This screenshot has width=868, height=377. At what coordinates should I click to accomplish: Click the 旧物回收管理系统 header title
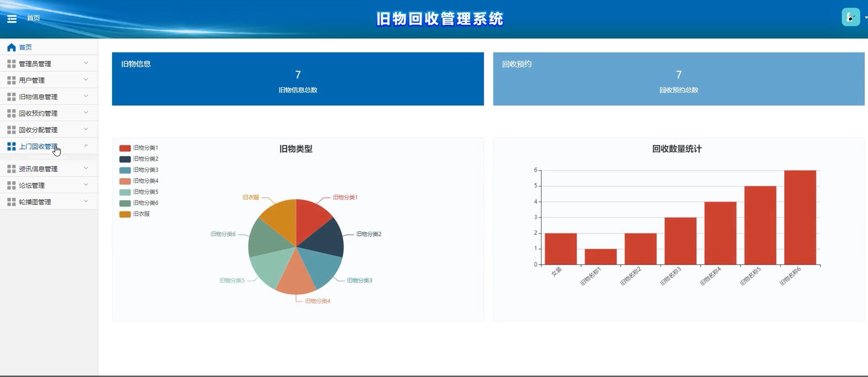point(440,19)
